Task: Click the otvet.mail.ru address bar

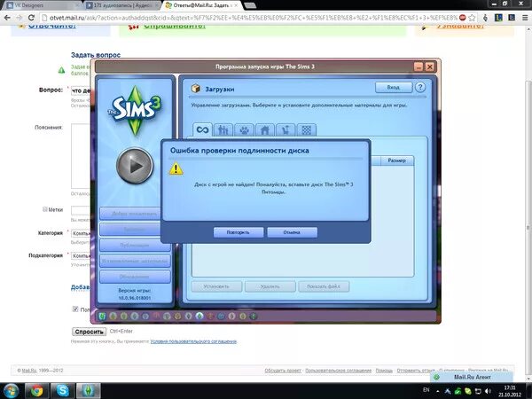Action: coord(253,18)
